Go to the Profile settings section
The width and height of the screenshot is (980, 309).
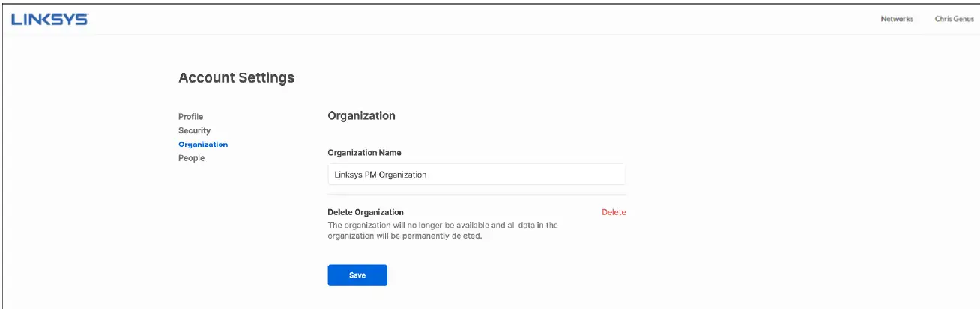click(x=190, y=117)
